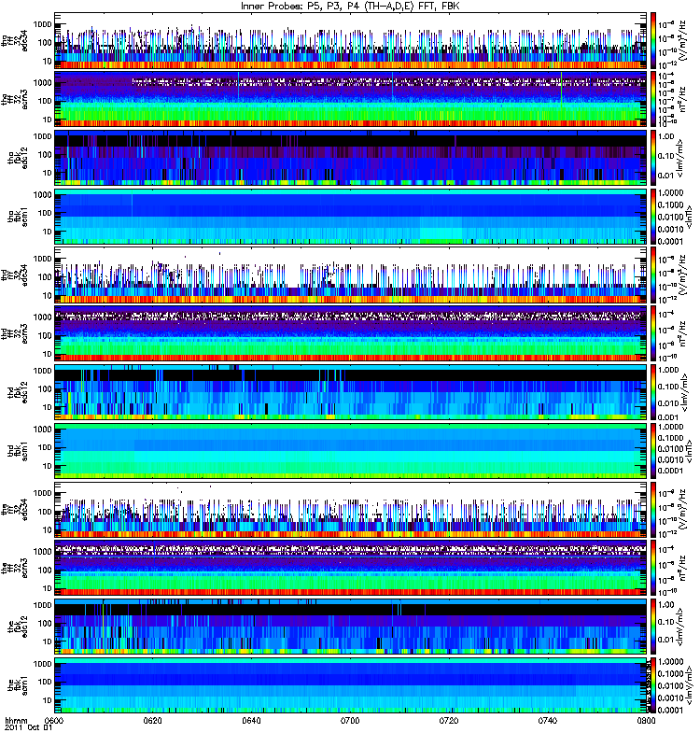Screen dimensions: 700x747
Task: Select the thd fff 32 scm3 spectrogram panel
Action: coord(351,333)
